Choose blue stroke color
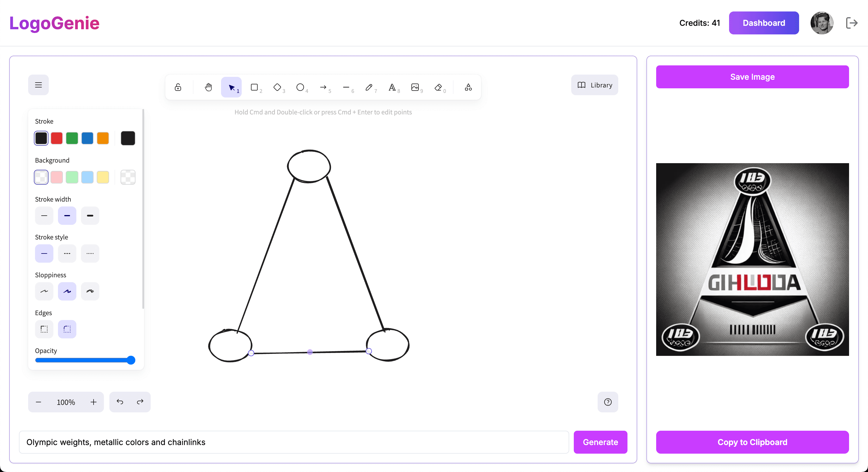Image resolution: width=868 pixels, height=472 pixels. coord(87,138)
